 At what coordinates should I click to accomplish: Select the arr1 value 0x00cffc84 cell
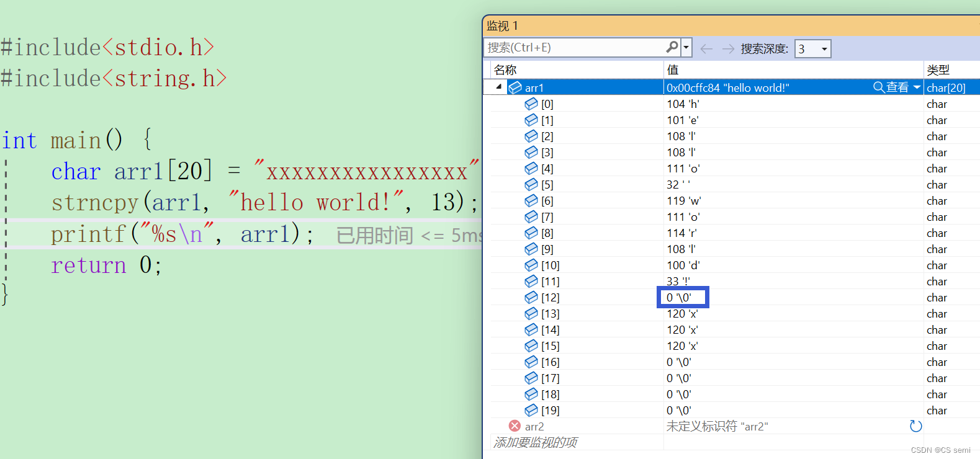pyautogui.click(x=728, y=88)
